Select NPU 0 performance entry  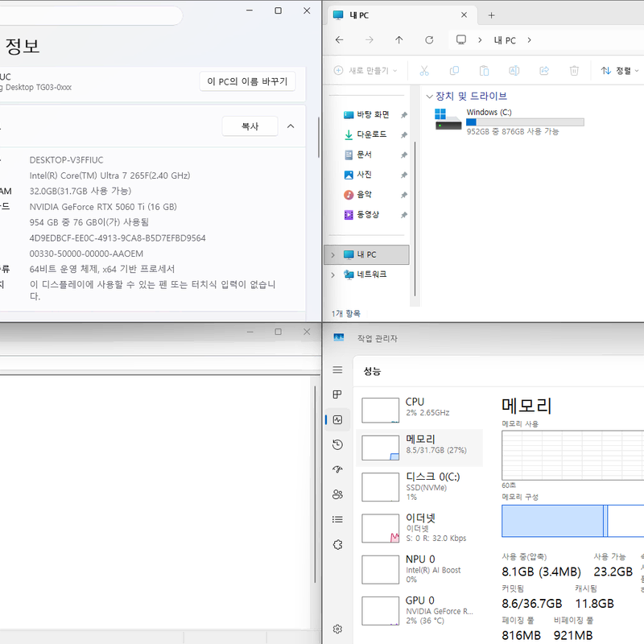pyautogui.click(x=419, y=569)
